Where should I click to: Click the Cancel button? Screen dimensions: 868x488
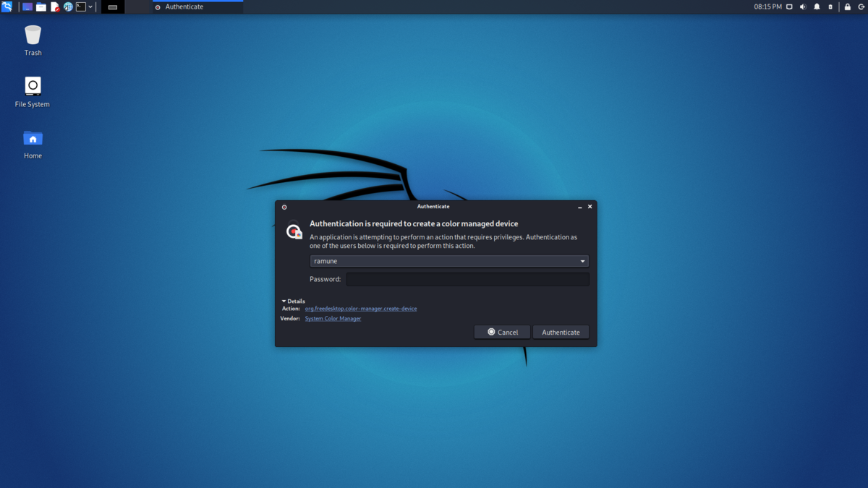click(x=502, y=332)
